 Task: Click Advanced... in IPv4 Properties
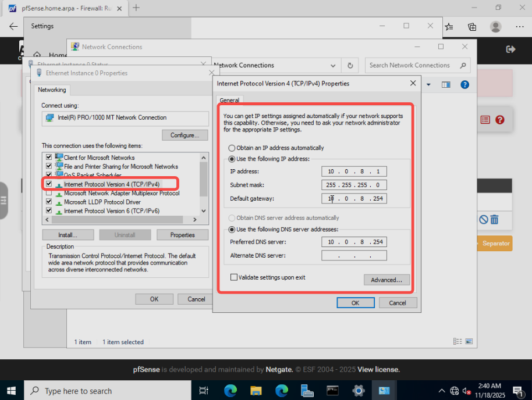386,280
